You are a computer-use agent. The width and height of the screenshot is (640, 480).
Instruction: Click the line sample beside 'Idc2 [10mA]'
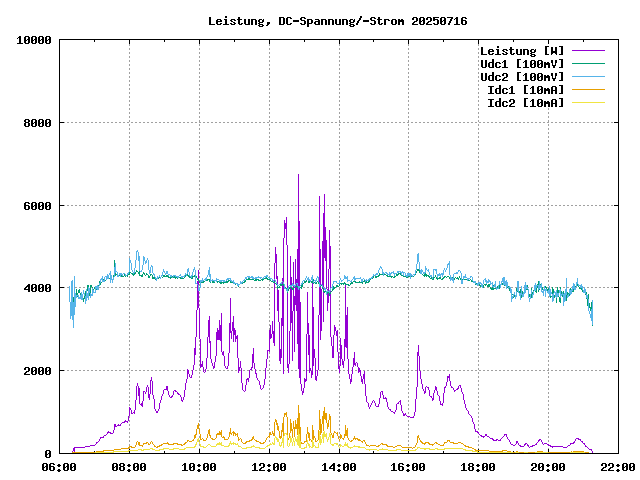(588, 103)
